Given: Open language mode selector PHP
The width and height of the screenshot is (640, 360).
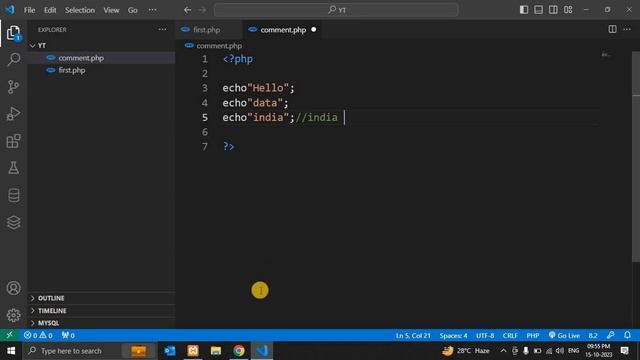Looking at the screenshot, I should click(533, 336).
